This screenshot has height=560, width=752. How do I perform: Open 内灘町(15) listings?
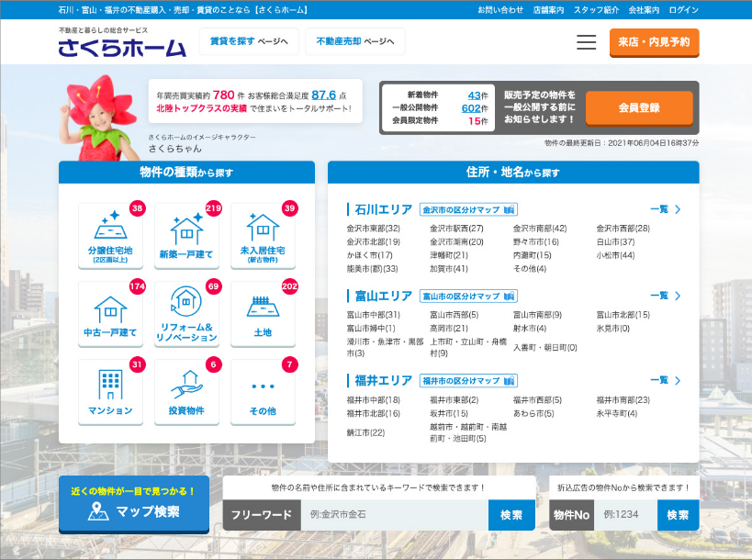(x=533, y=255)
